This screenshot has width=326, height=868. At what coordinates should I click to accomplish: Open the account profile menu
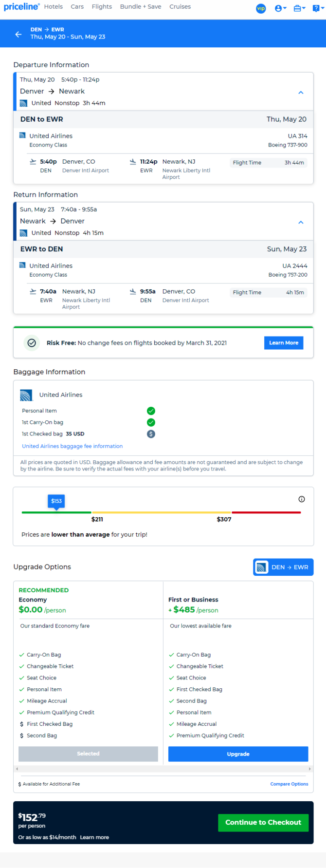click(x=280, y=8)
